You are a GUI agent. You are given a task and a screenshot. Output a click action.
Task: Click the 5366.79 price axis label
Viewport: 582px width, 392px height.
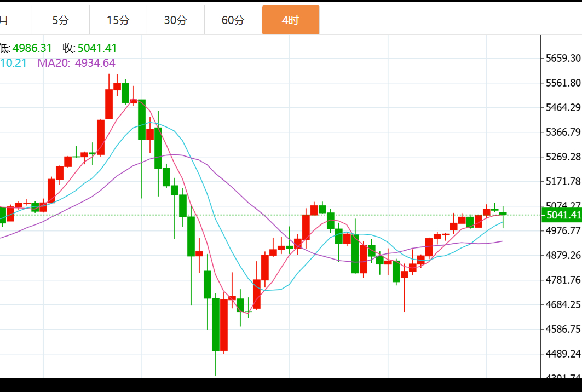point(563,132)
